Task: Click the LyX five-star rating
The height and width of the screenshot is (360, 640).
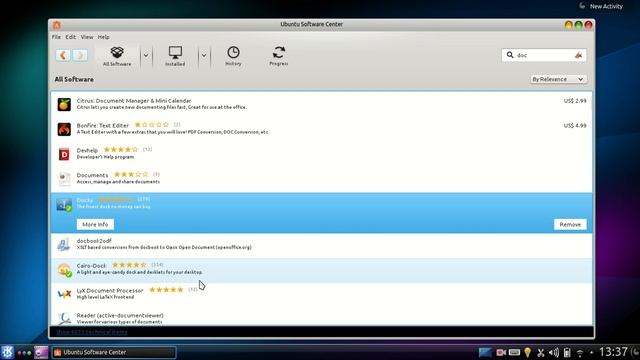Action: (166, 289)
